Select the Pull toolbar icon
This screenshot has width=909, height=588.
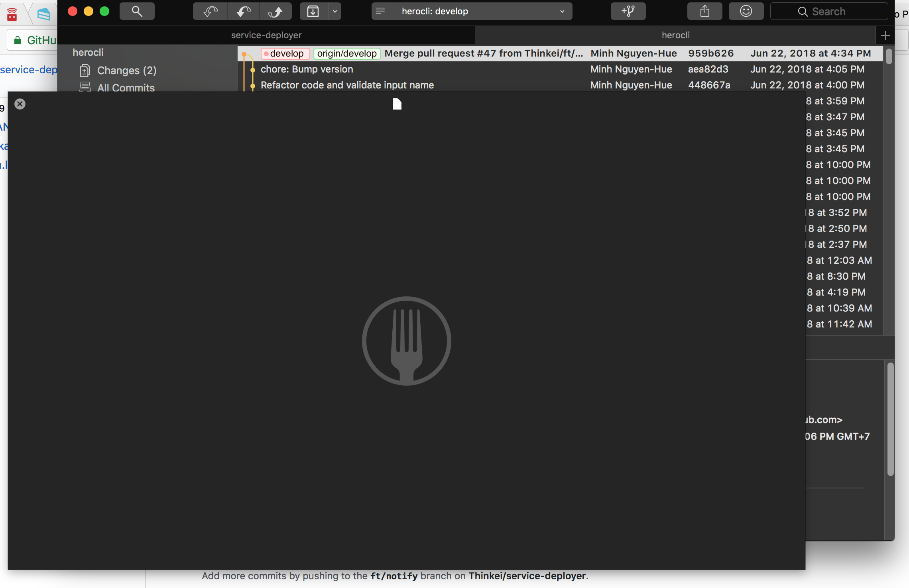coord(244,11)
